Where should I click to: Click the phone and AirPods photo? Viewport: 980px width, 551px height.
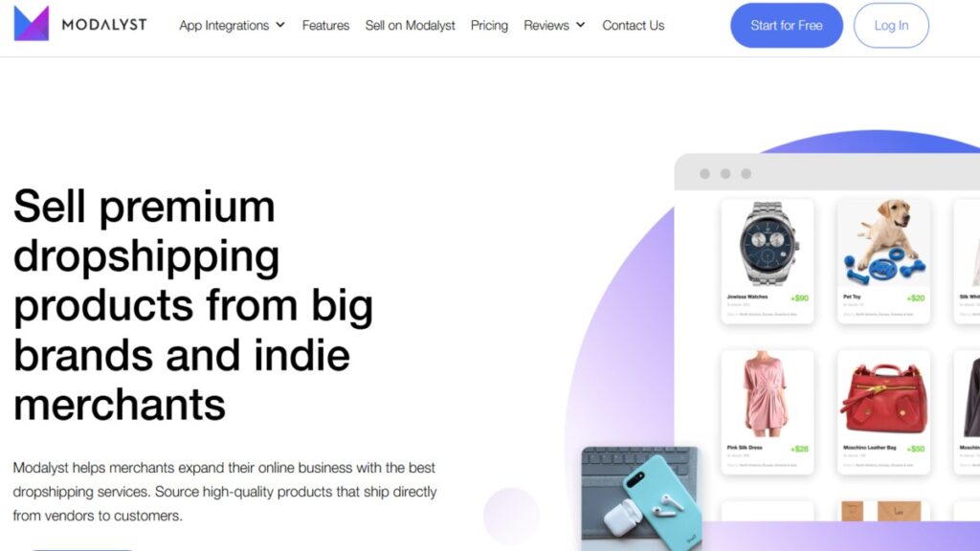click(641, 498)
